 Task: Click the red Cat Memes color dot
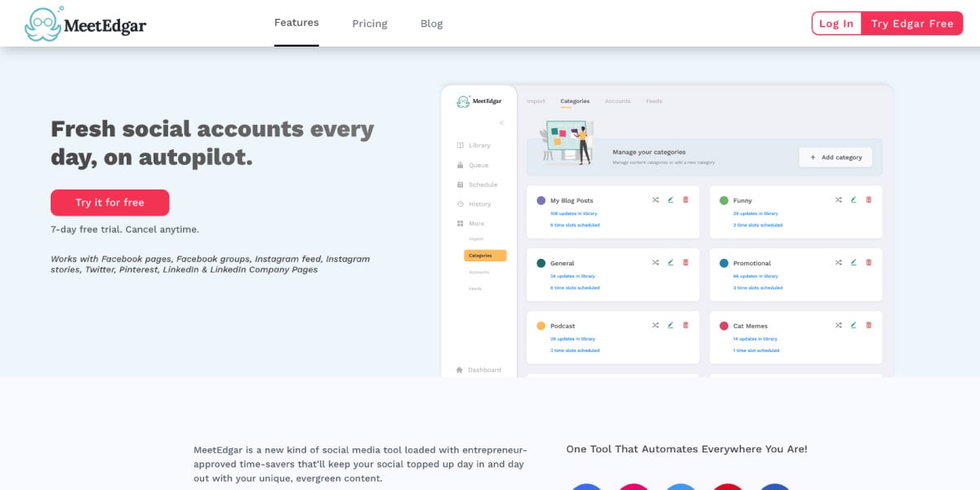pyautogui.click(x=724, y=326)
